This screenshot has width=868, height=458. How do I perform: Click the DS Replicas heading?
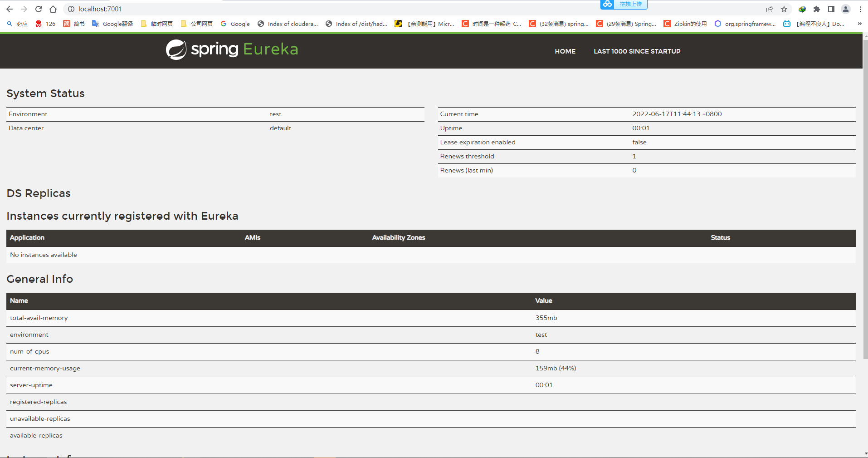click(39, 193)
